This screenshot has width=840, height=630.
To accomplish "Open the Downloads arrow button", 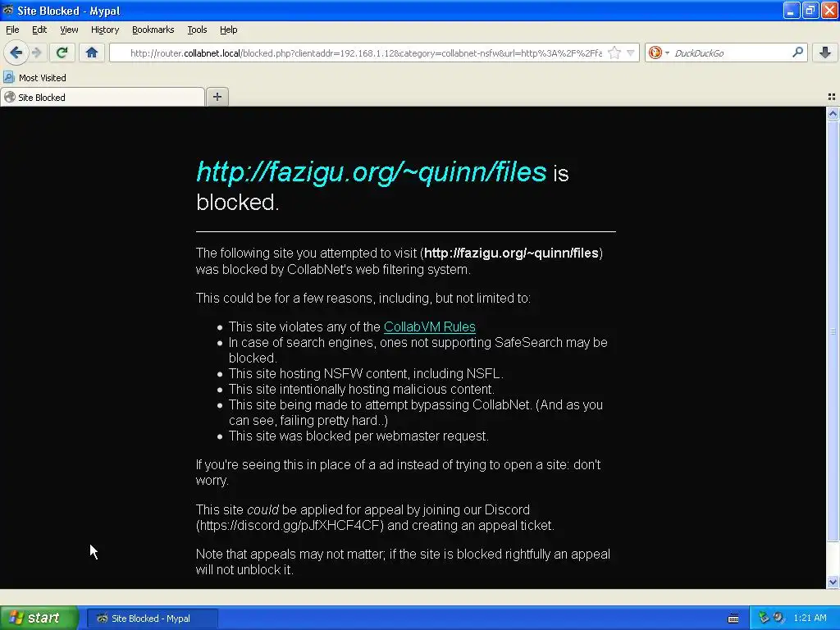I will pos(825,52).
